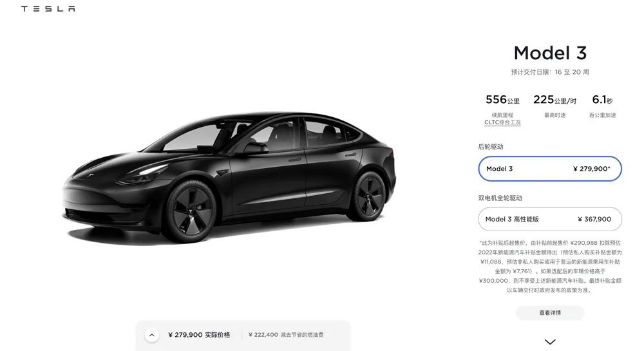The height and width of the screenshot is (351, 644).
Task: Click the 双电机全轮驱动 section label
Action: coord(500,198)
